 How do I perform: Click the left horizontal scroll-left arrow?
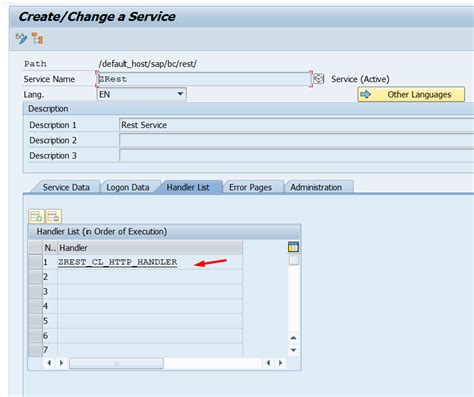49,363
